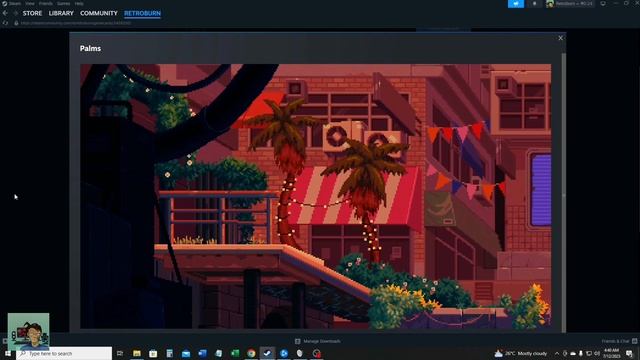Show hidden system tray icons
Image resolution: width=640 pixels, height=360 pixels.
pyautogui.click(x=557, y=353)
